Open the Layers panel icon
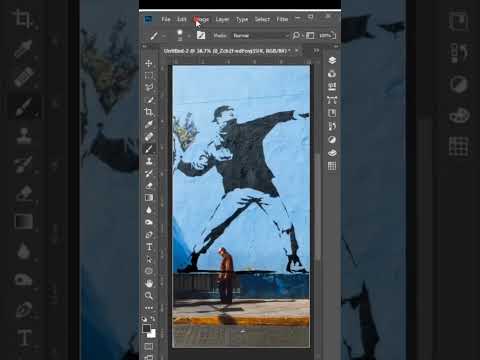 332,60
